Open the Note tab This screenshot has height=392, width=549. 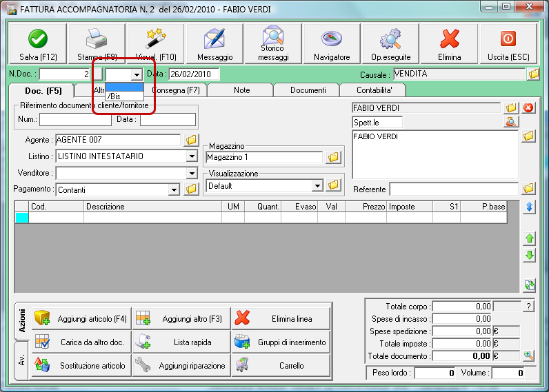coord(241,90)
